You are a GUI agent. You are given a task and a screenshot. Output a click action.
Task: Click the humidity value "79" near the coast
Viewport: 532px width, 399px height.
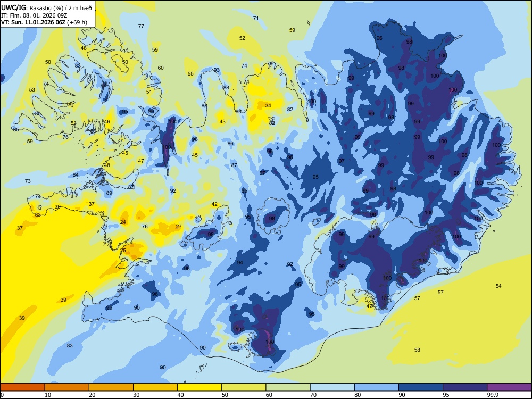(270, 63)
